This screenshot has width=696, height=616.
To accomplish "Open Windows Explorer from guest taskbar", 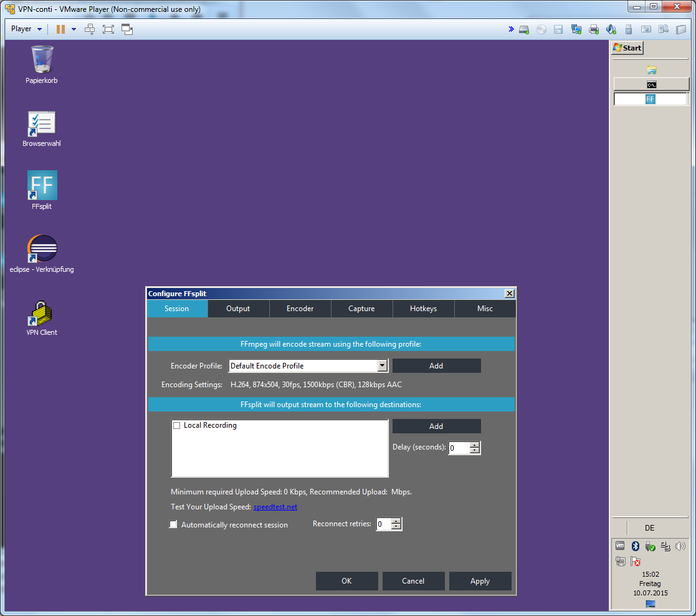I will click(x=651, y=70).
